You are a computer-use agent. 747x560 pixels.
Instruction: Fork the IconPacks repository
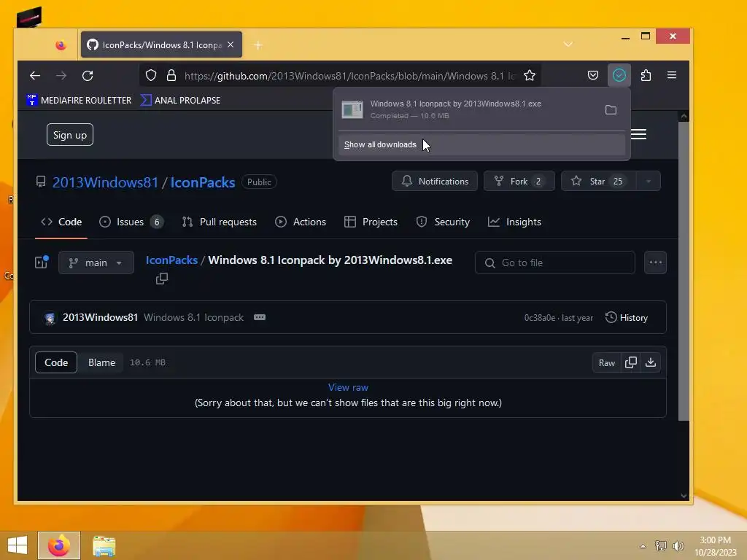[519, 181]
